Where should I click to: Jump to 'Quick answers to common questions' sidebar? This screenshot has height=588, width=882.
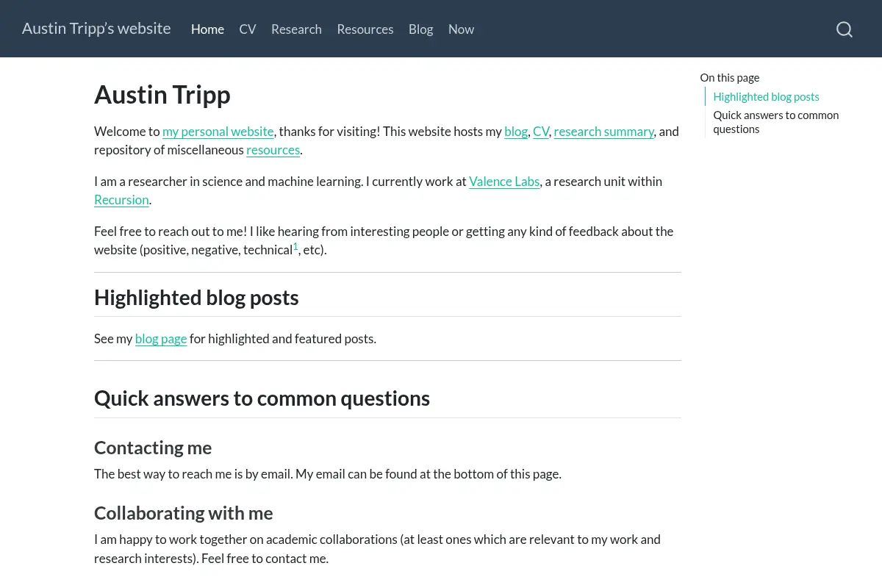776,122
